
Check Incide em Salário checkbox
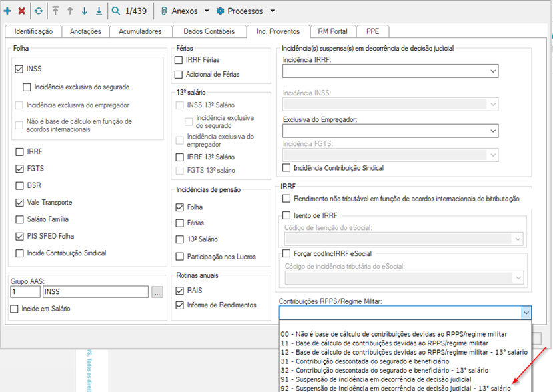(14, 309)
